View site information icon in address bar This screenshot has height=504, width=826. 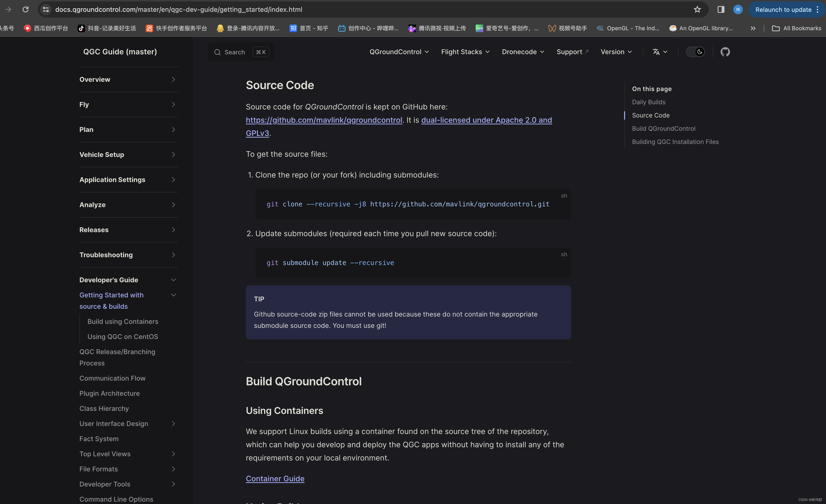(46, 9)
